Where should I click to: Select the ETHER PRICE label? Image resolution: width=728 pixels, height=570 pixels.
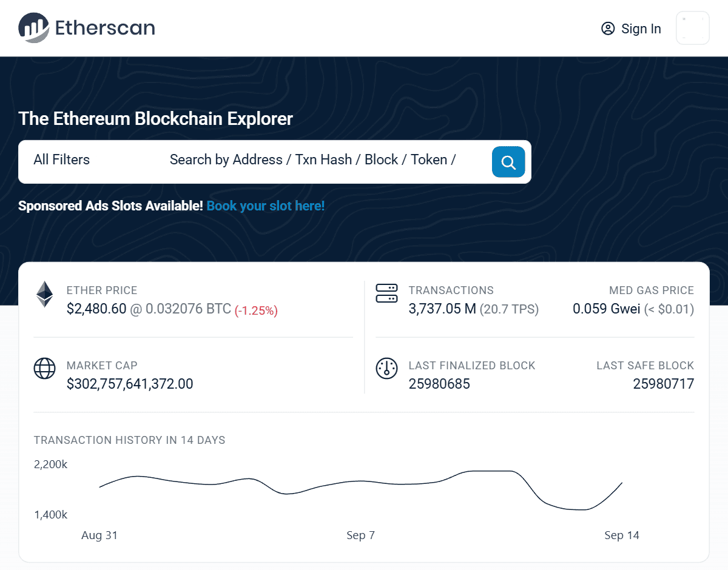tap(102, 290)
